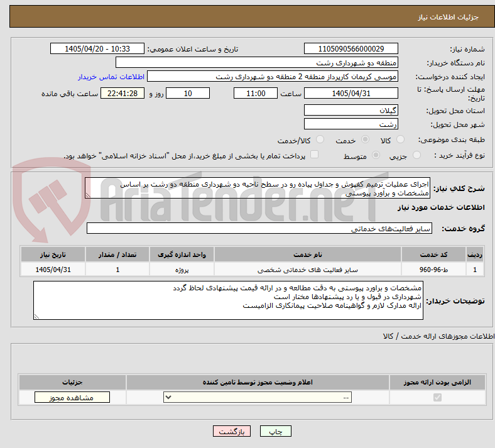Viewport: 495px width, 448px height.
Task: Click the بازگشت back button
Action: pos(232,431)
